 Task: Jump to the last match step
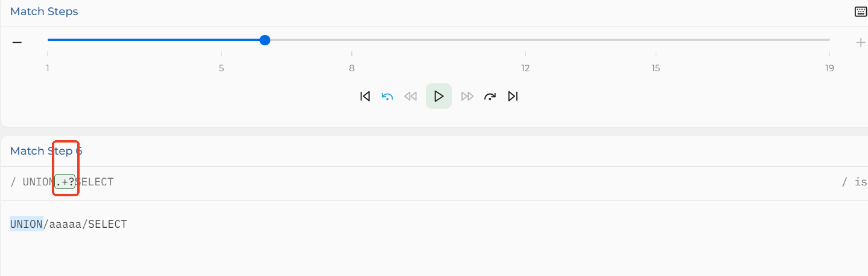click(x=513, y=96)
